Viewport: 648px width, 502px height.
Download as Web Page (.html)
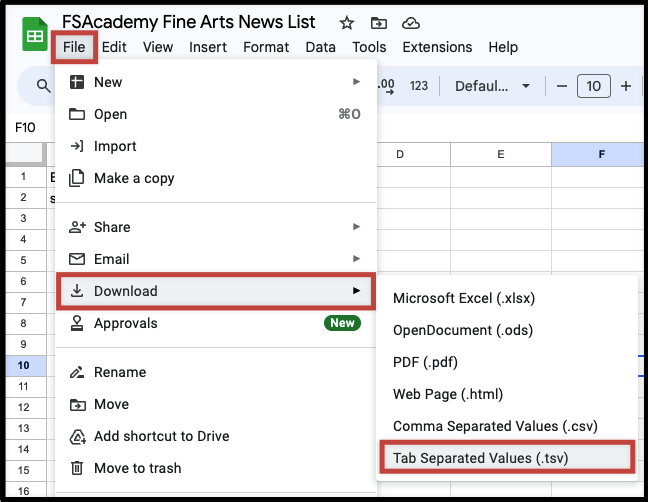point(507,394)
